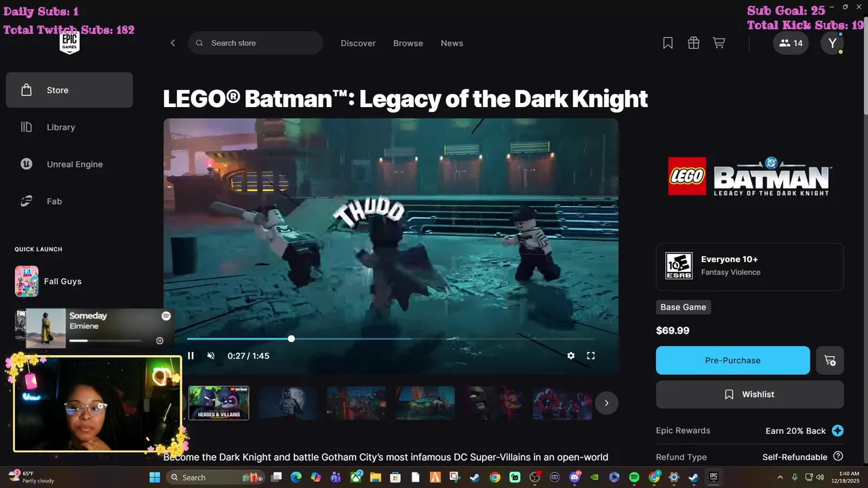Click the Spotify icon on Someday widget
This screenshot has height=488, width=868.
[165, 316]
